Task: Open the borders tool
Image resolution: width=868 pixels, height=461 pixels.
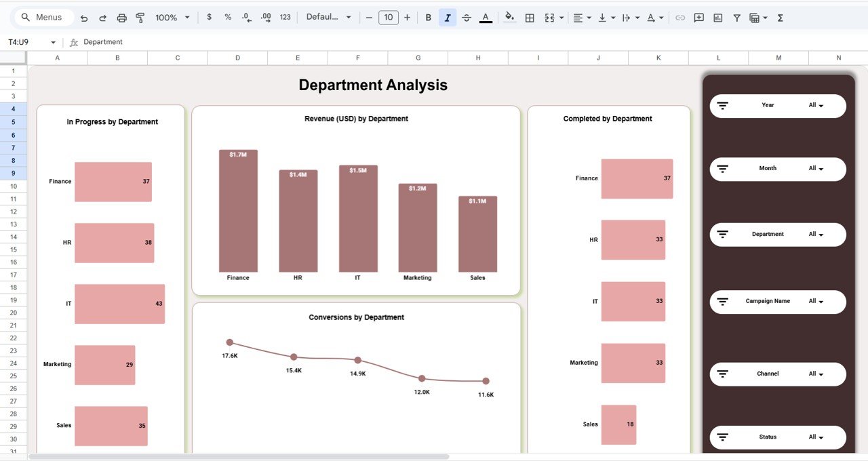Action: 530,18
